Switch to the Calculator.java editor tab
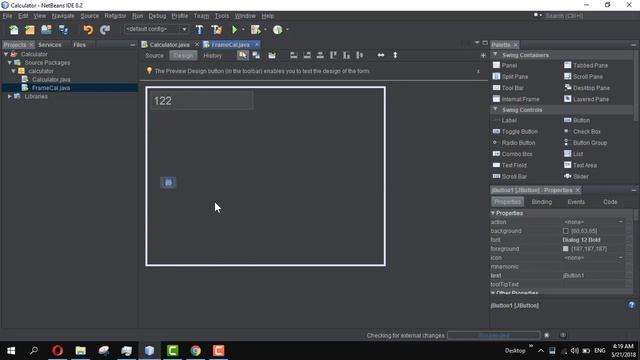The image size is (640, 360). pyautogui.click(x=169, y=44)
